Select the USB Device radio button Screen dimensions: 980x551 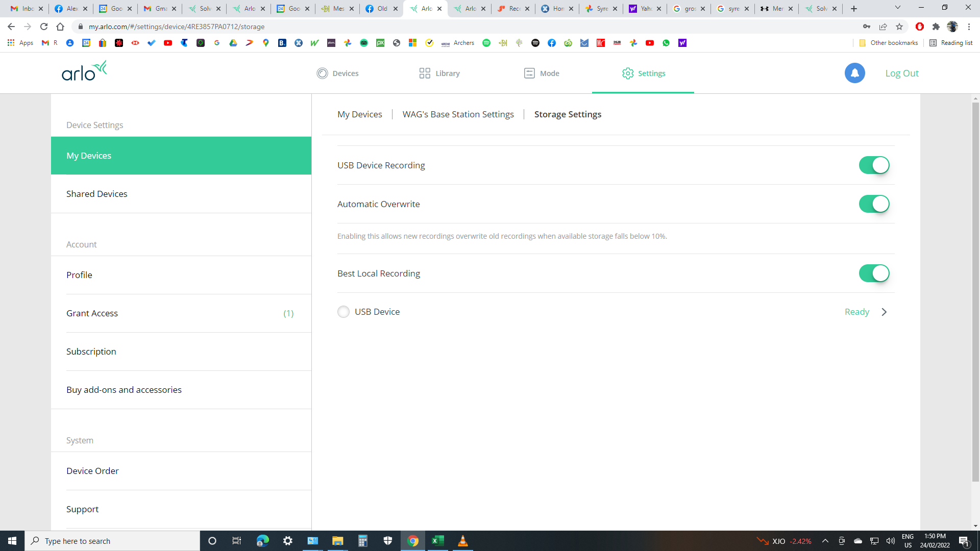(x=344, y=312)
